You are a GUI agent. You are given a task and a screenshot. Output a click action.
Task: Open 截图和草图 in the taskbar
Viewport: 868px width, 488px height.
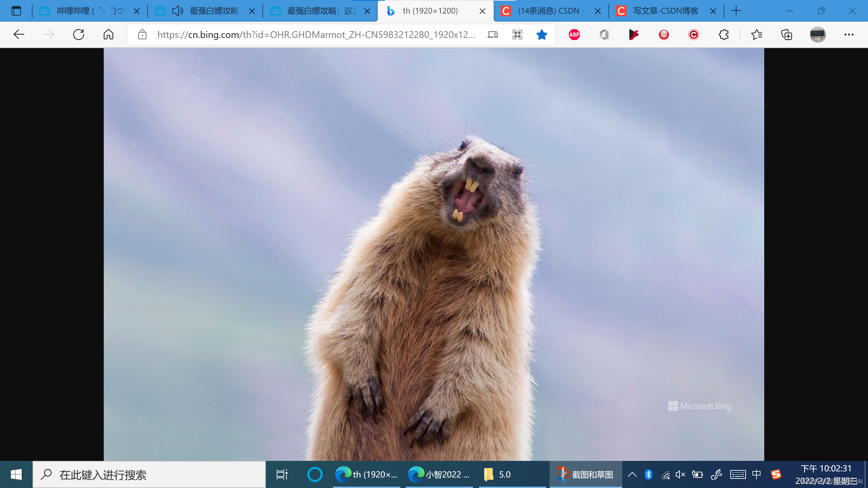(586, 474)
